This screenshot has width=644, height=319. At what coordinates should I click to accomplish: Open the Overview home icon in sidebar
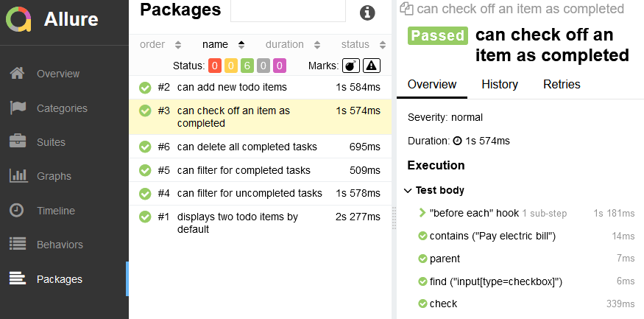18,74
